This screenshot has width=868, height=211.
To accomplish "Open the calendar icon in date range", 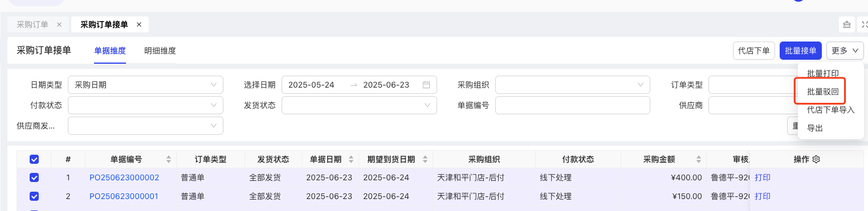I will click(426, 85).
